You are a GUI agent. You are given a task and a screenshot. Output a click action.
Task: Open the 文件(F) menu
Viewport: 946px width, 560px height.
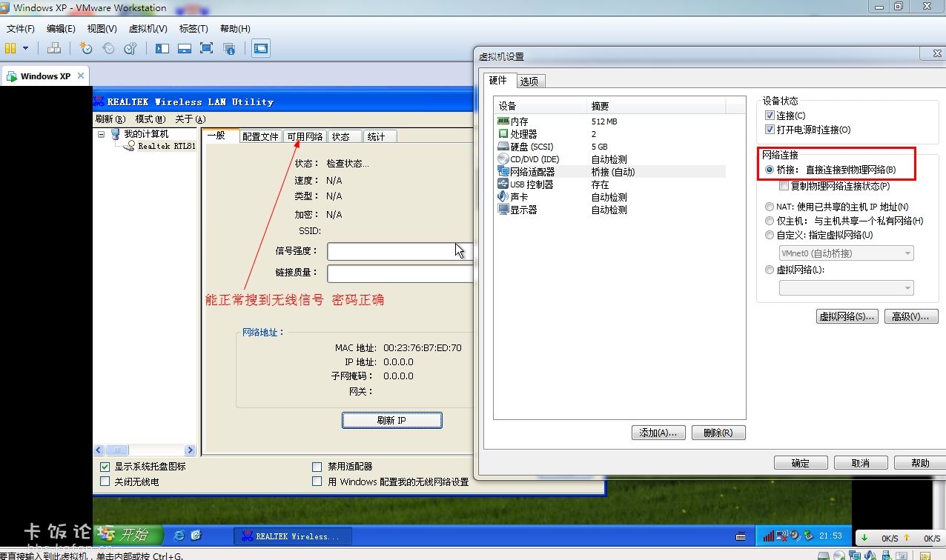(21, 29)
